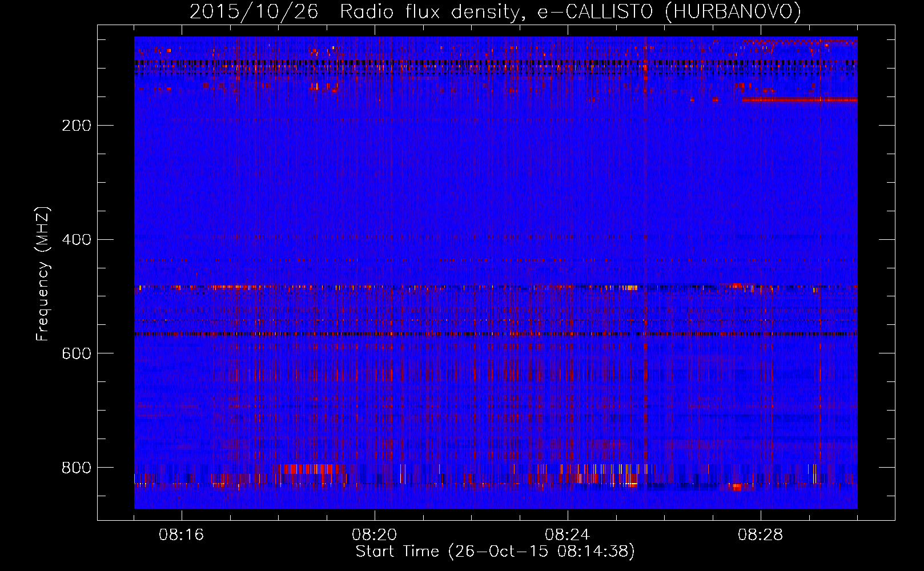Click the Frequency (MHZ) axis title

tap(43, 274)
